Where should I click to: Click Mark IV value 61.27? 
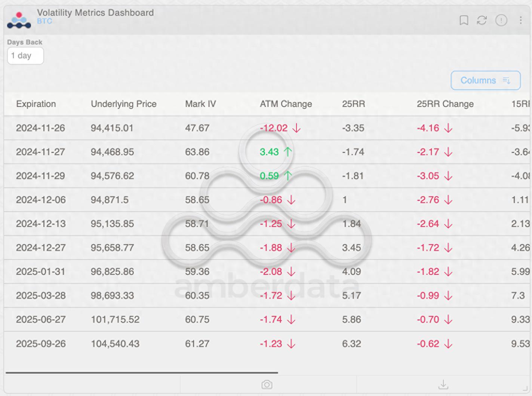point(197,344)
